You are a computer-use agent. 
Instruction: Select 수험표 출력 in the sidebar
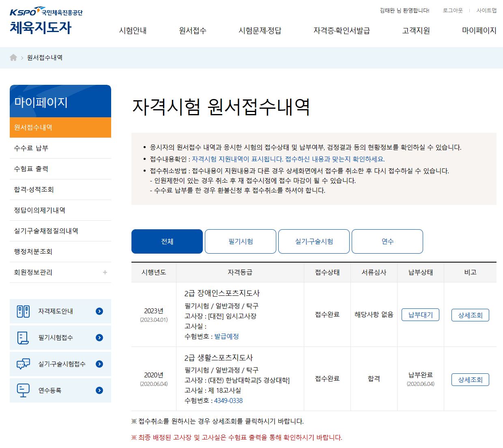[x=31, y=169]
